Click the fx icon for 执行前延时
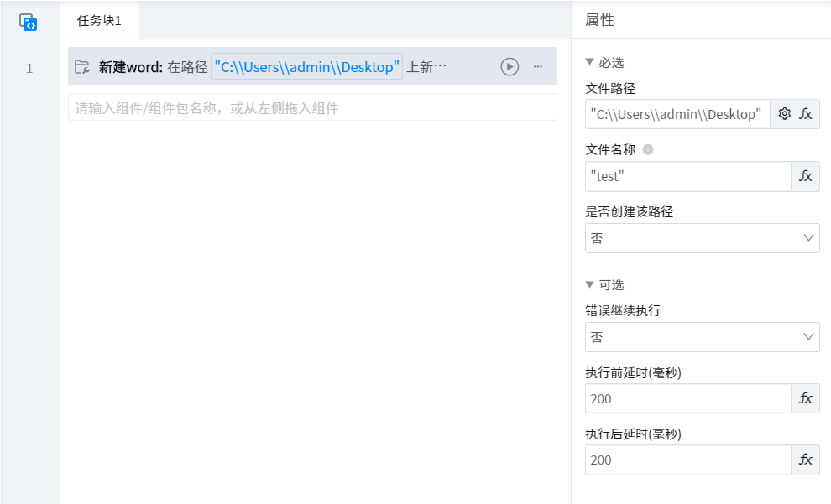This screenshot has height=504, width=831. (x=806, y=398)
